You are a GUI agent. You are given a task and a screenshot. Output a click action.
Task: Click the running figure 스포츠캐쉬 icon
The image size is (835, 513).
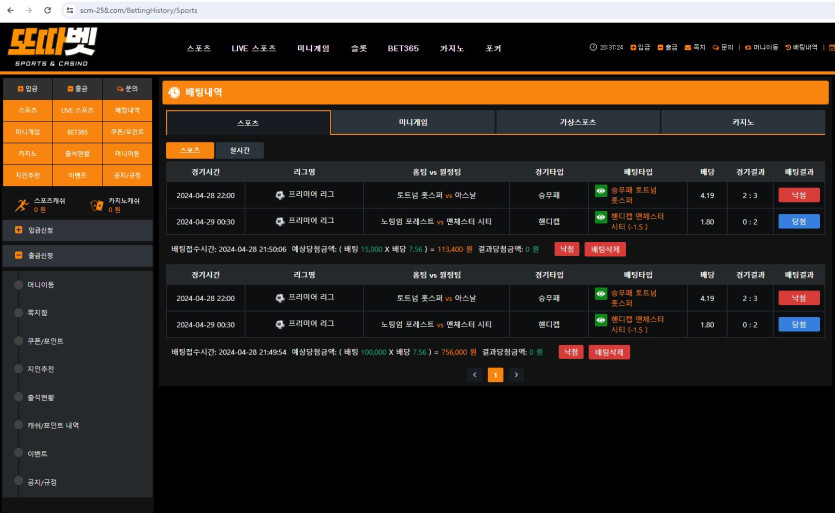(x=23, y=205)
